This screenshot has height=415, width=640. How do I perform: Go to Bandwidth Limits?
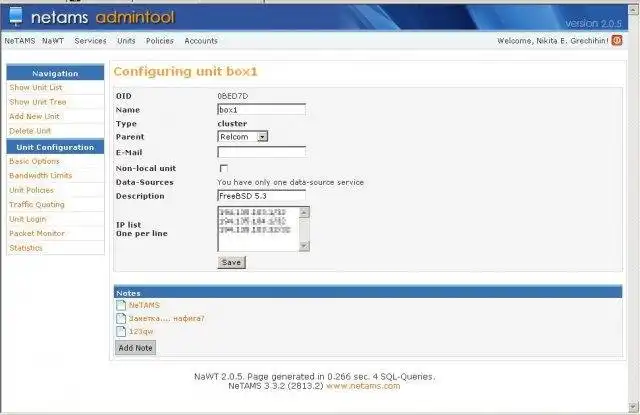40,175
